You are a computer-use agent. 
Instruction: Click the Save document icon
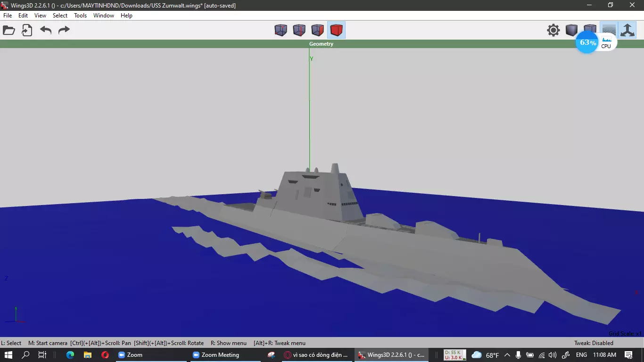tap(27, 31)
